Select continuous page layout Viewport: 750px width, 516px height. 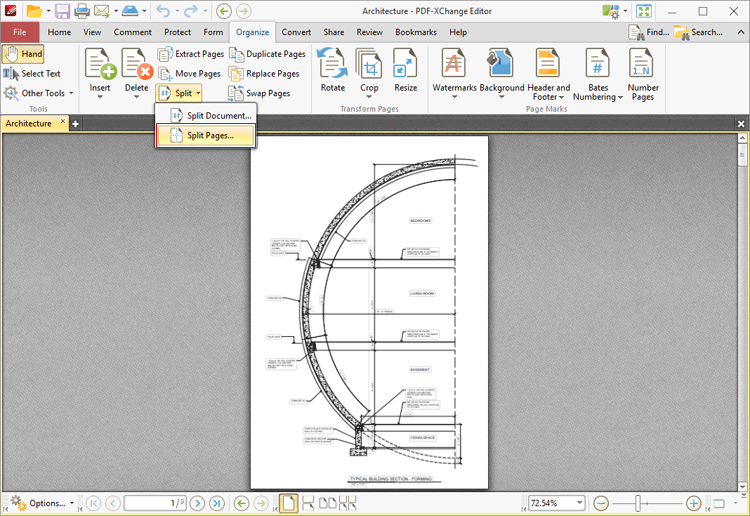[x=308, y=503]
